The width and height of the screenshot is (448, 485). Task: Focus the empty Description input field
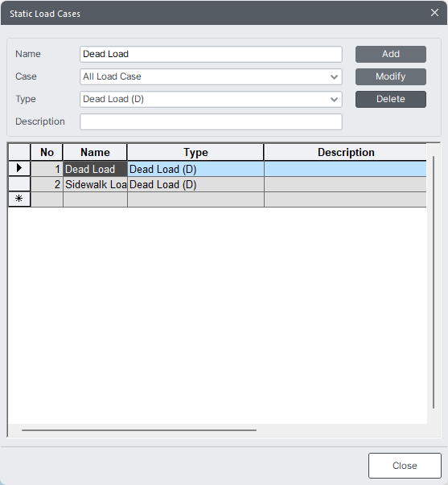pos(211,122)
